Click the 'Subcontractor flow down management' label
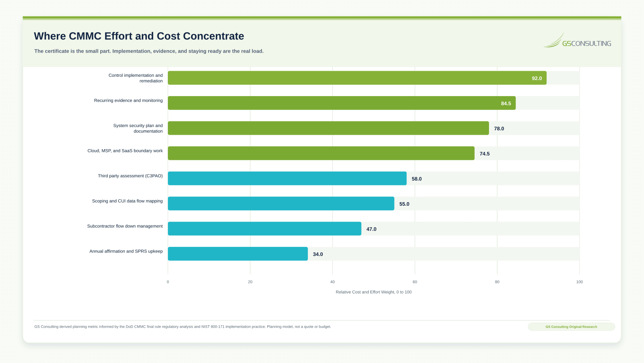Screen dimensions: 644x363 (125, 226)
